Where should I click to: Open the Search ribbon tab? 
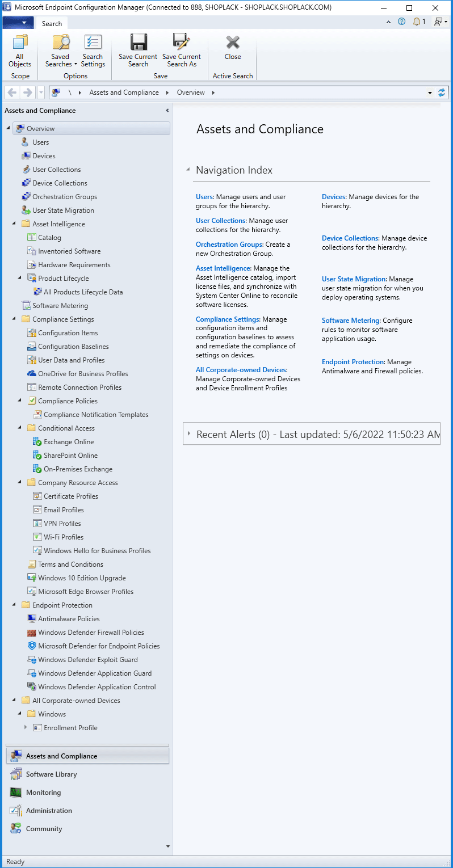click(52, 23)
